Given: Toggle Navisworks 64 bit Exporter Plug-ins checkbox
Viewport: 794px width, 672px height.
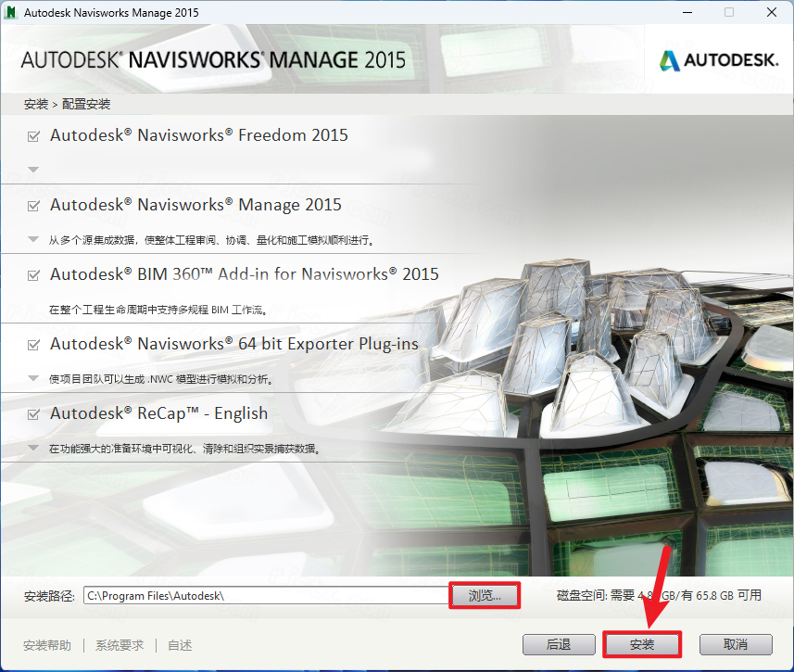Looking at the screenshot, I should coord(33,345).
